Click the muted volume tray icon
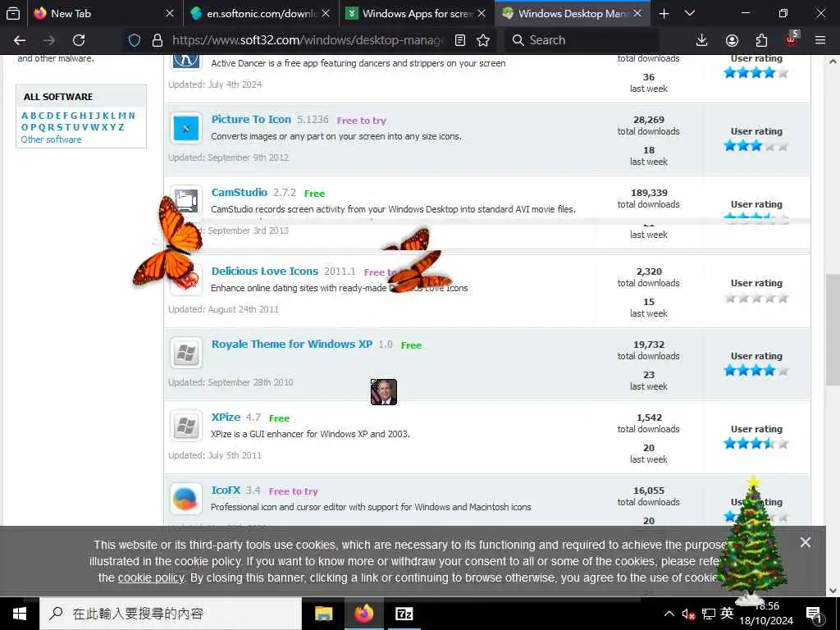The height and width of the screenshot is (630, 840). (x=688, y=614)
